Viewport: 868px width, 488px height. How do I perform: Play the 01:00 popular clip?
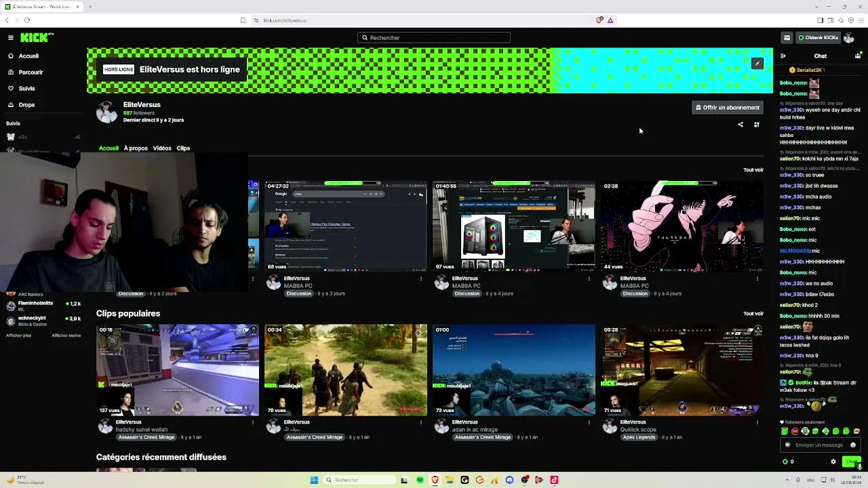click(514, 370)
